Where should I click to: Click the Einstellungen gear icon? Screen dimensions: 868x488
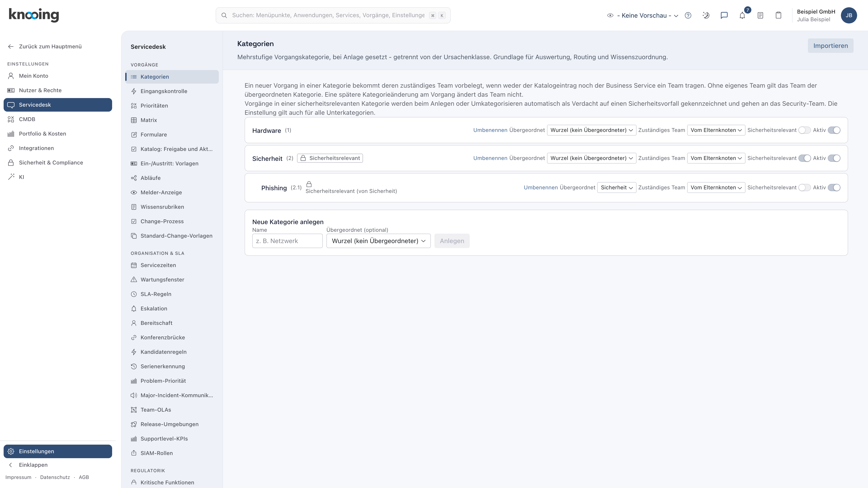11,451
